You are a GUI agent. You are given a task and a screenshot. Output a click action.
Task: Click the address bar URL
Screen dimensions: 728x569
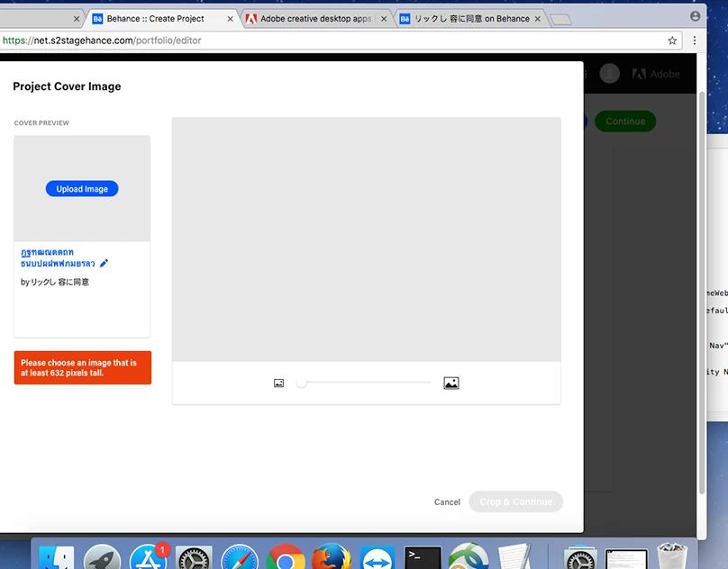point(102,41)
